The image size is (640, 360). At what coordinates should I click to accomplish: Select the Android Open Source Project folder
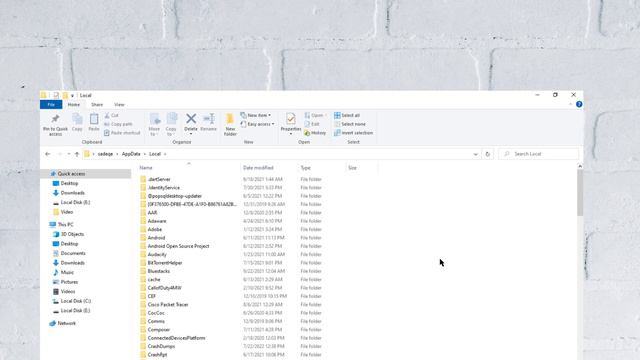pyautogui.click(x=231, y=246)
